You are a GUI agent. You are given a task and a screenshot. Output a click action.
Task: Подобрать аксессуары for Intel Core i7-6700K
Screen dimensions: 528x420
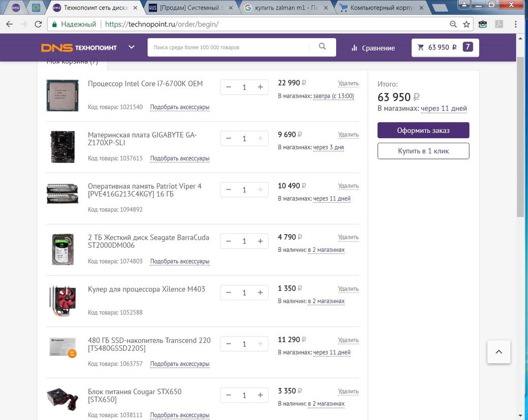click(x=180, y=107)
